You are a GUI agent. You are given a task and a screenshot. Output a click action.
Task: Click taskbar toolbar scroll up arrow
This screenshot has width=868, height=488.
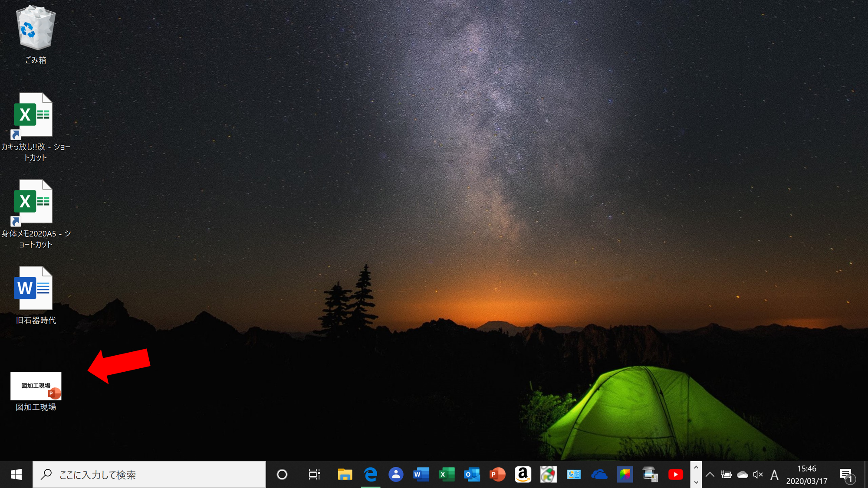coord(696,468)
